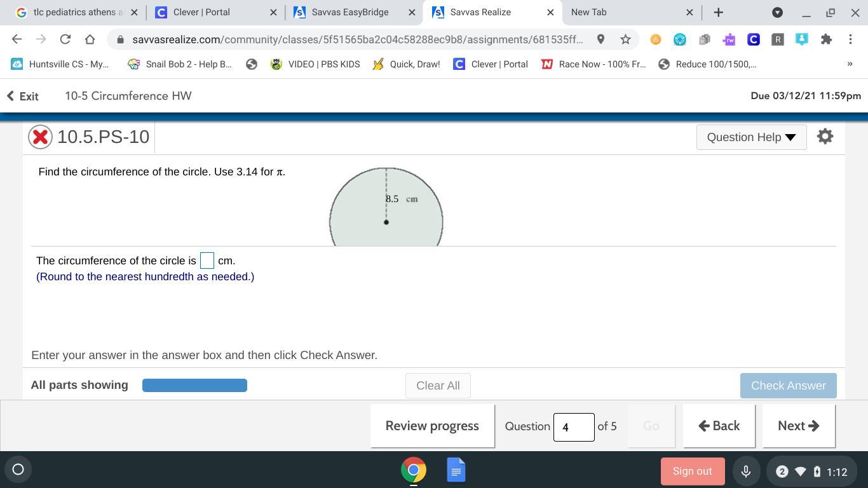This screenshot has width=868, height=488.
Task: Click the teal circular extension icon
Action: [x=680, y=39]
